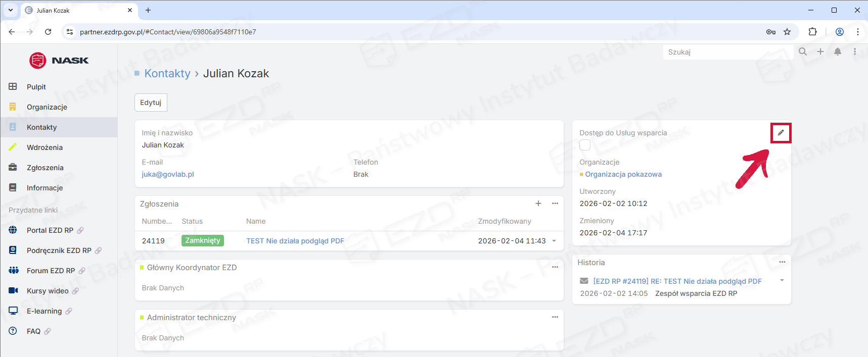Open the notifications bell icon

pos(838,52)
